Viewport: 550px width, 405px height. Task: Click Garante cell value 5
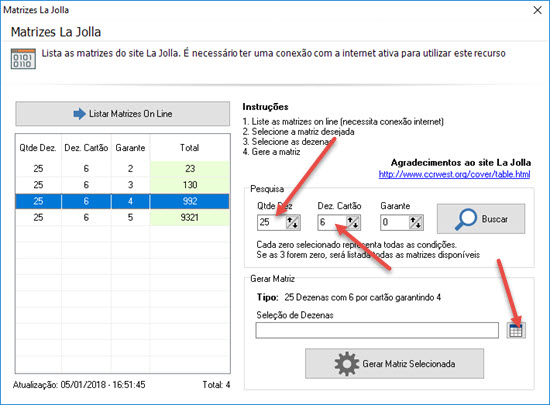click(x=130, y=217)
